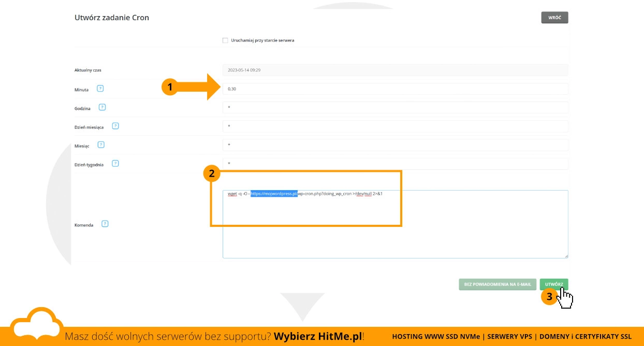Show help for Dzień tygodnia field
Image resolution: width=644 pixels, height=346 pixels.
[115, 164]
